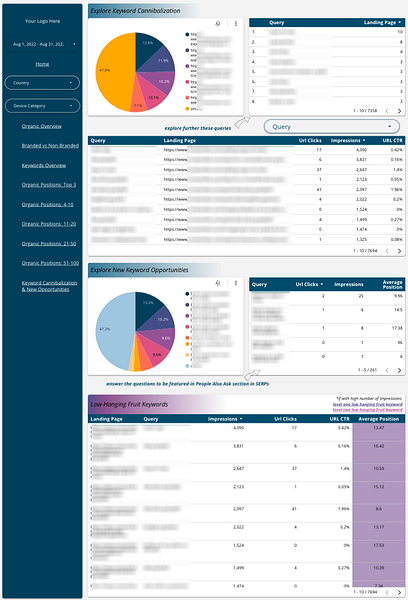Open the date range picker Aug 2022
This screenshot has width=408, height=600.
point(42,44)
